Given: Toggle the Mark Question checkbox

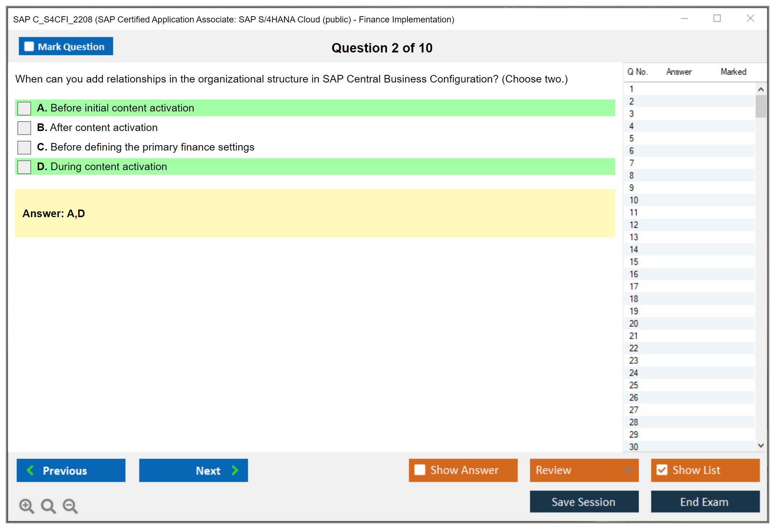Looking at the screenshot, I should point(29,46).
